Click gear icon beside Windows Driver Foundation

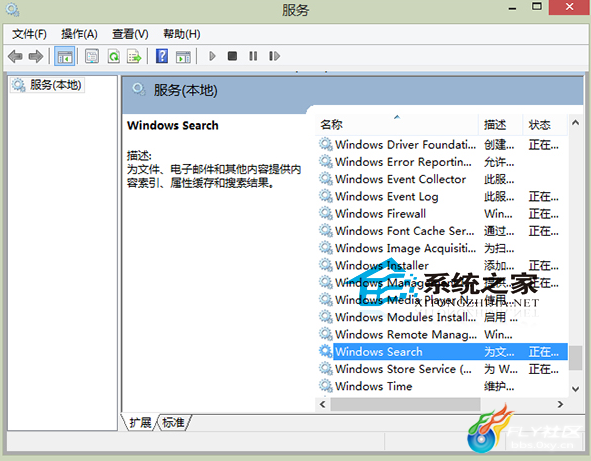tap(326, 144)
